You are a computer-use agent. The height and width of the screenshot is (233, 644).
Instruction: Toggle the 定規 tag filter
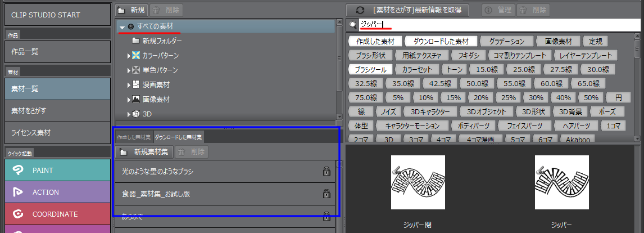[x=595, y=42]
